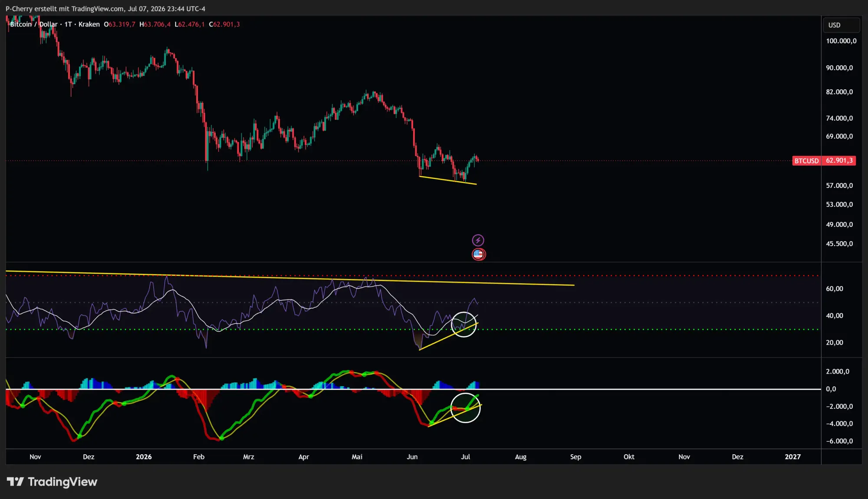
Task: Select the white MACD zero line
Action: tap(413, 389)
